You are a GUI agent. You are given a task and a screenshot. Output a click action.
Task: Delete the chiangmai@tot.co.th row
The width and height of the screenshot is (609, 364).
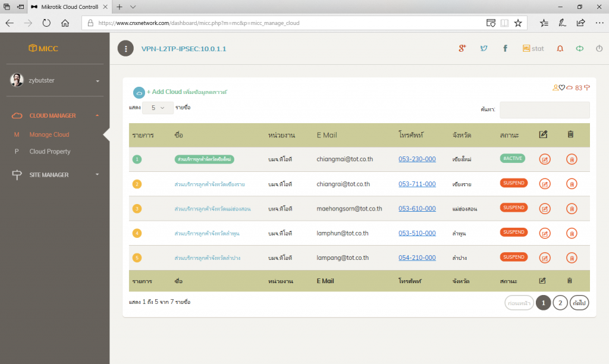click(x=572, y=159)
